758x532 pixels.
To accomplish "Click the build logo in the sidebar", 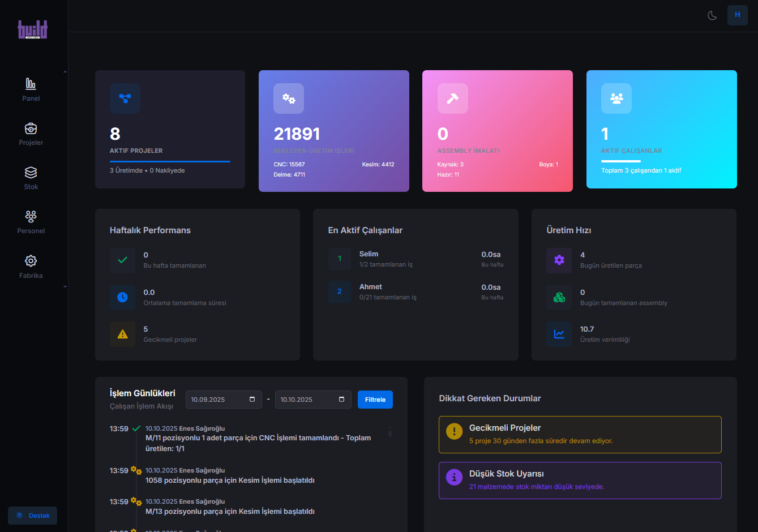I will (32, 29).
